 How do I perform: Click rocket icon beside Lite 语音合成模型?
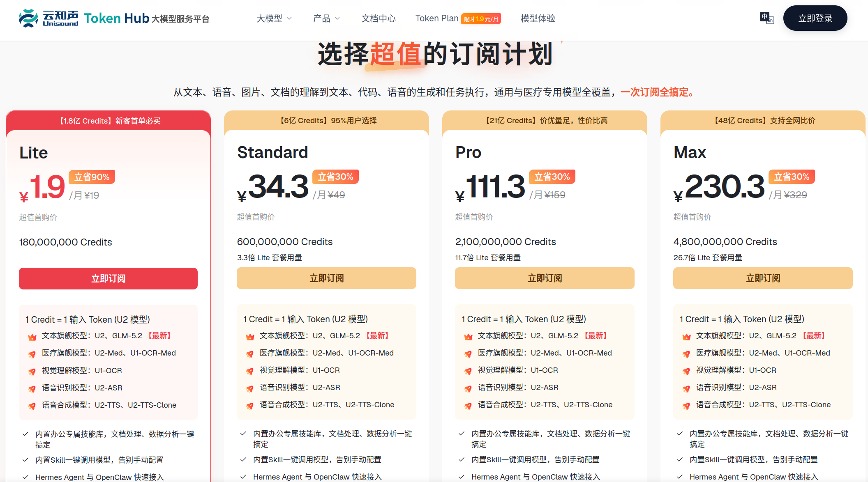tap(32, 406)
